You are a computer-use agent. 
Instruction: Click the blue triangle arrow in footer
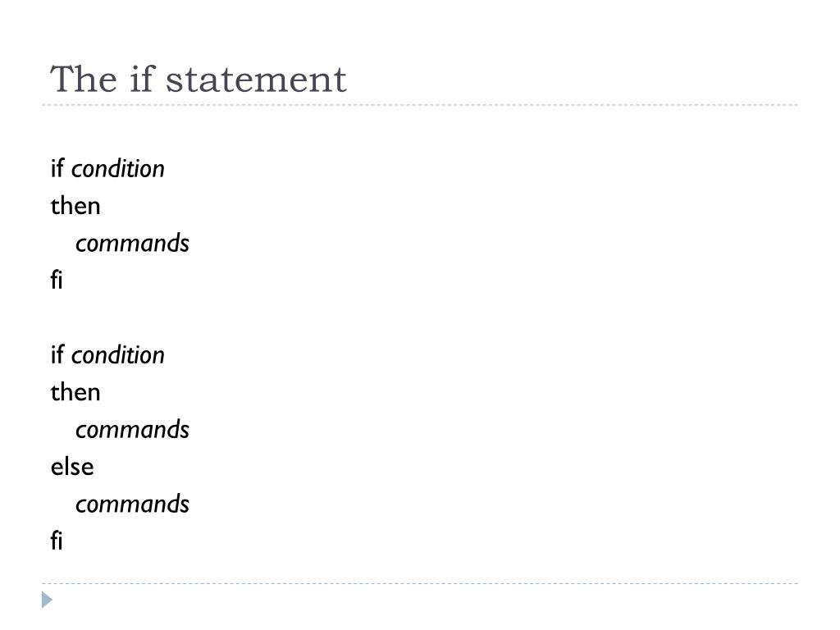coord(47,600)
